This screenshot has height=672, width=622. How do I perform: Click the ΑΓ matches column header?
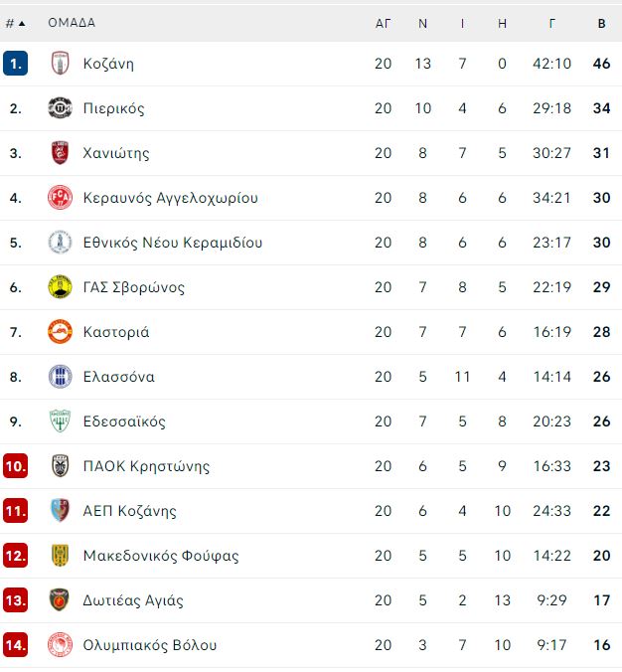point(383,23)
